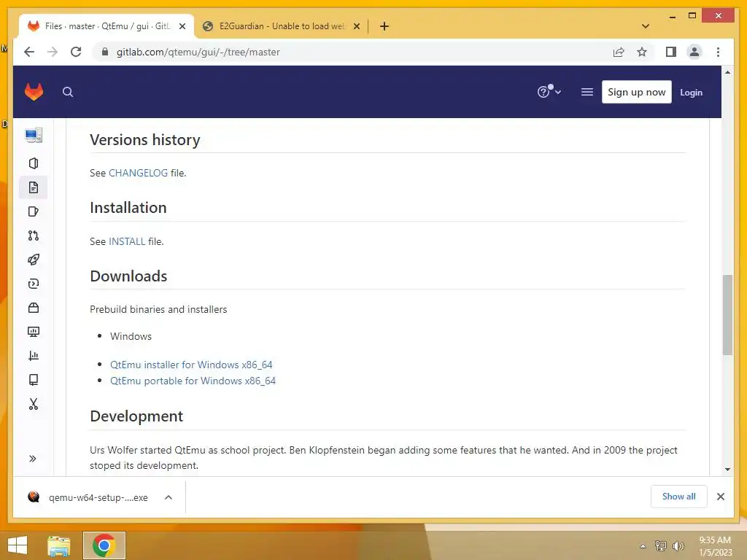Viewport: 747px width, 560px height.
Task: Open the CHANGELOG file link
Action: (x=138, y=173)
